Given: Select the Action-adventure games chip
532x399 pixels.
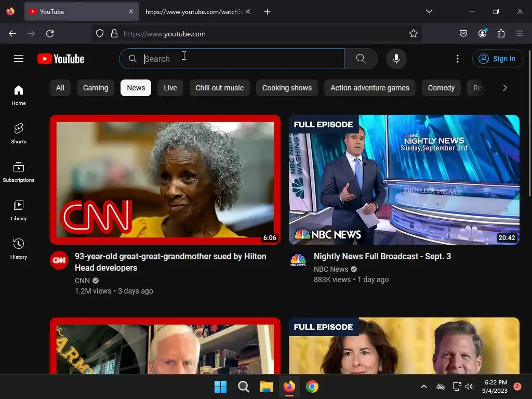Looking at the screenshot, I should 370,88.
